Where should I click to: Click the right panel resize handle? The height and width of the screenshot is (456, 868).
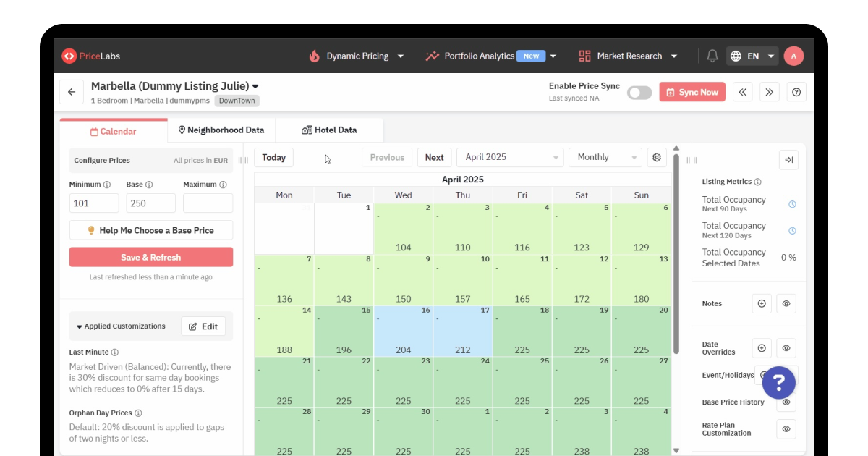pos(692,160)
